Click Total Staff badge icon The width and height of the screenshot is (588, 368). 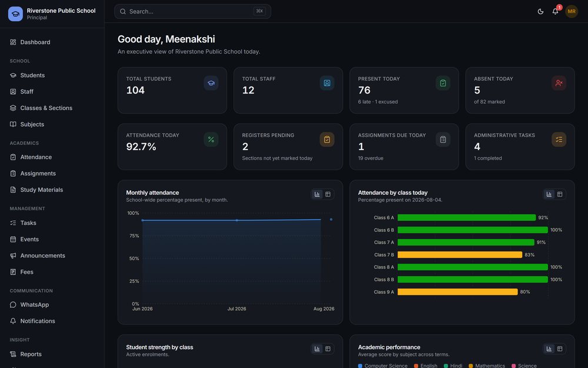[327, 83]
